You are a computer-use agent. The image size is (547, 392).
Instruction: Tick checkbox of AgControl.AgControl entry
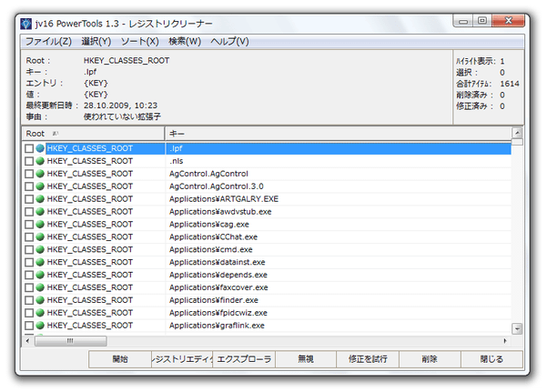coord(29,174)
